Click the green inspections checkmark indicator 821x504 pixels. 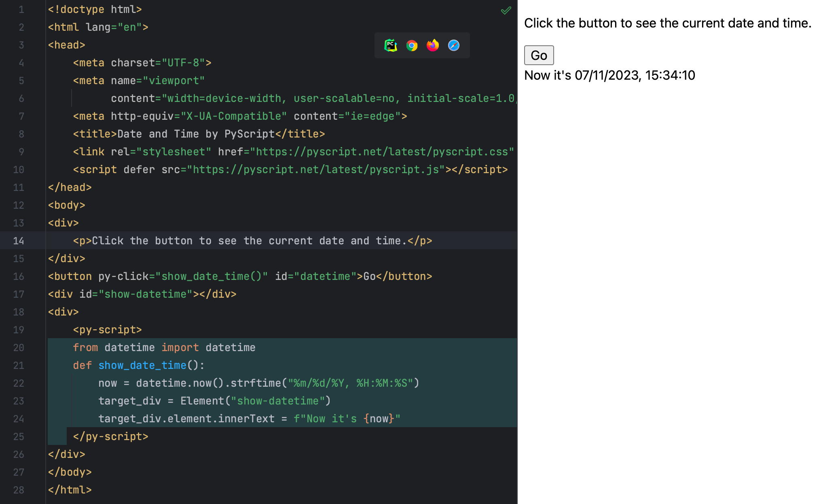[x=506, y=10]
